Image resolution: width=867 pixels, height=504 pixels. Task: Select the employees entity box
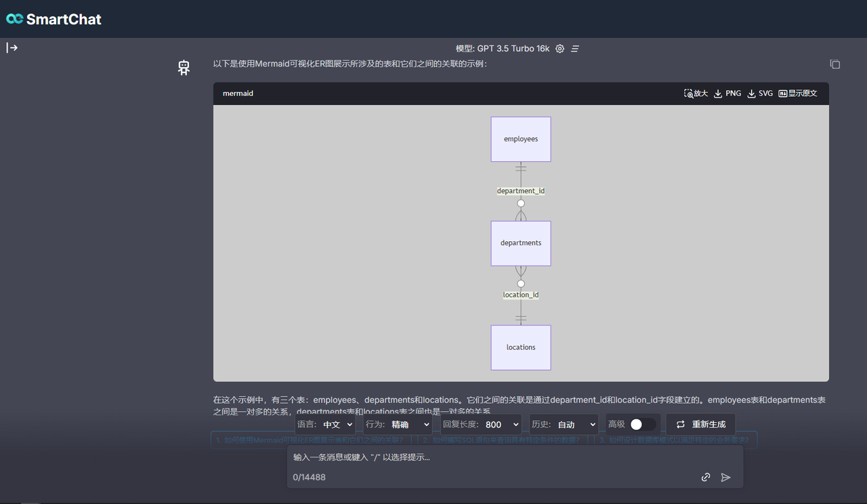click(x=521, y=139)
